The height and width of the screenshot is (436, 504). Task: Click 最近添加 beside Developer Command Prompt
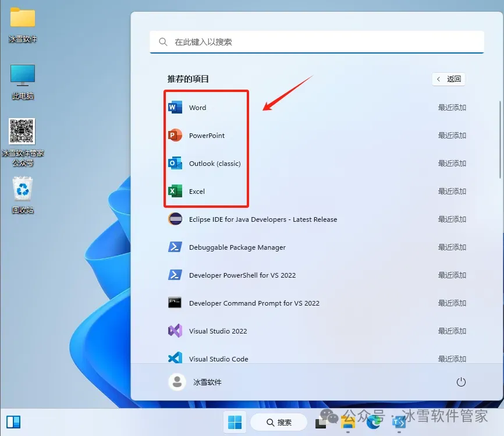point(452,303)
